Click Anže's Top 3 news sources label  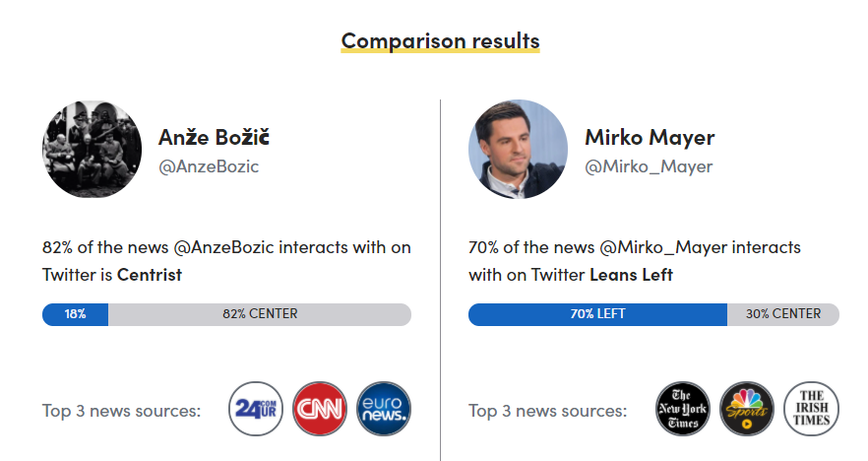pos(121,410)
